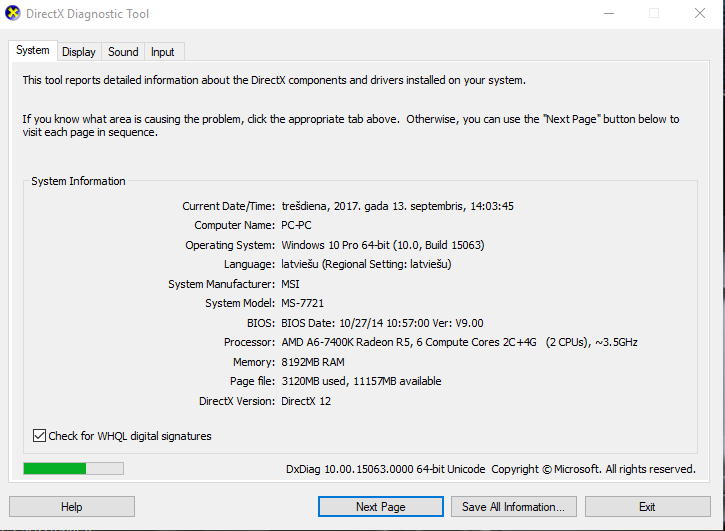Click the DirectX Diagnostic Tool title icon
The width and height of the screenshot is (725, 531).
[x=12, y=13]
